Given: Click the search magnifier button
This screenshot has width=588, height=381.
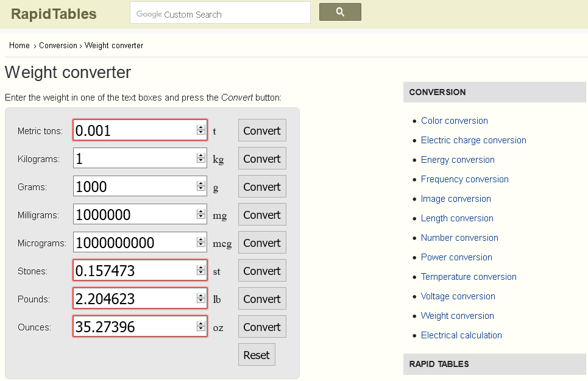Looking at the screenshot, I should [340, 12].
